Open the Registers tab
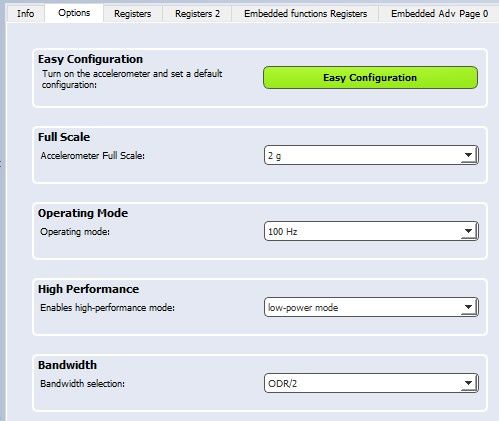499x421 pixels. coord(132,14)
